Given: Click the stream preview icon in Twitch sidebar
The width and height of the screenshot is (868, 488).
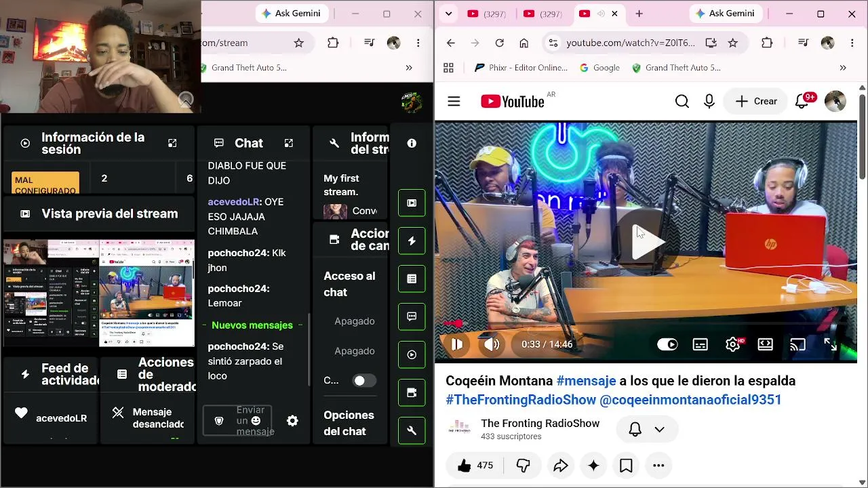Looking at the screenshot, I should pos(412,203).
